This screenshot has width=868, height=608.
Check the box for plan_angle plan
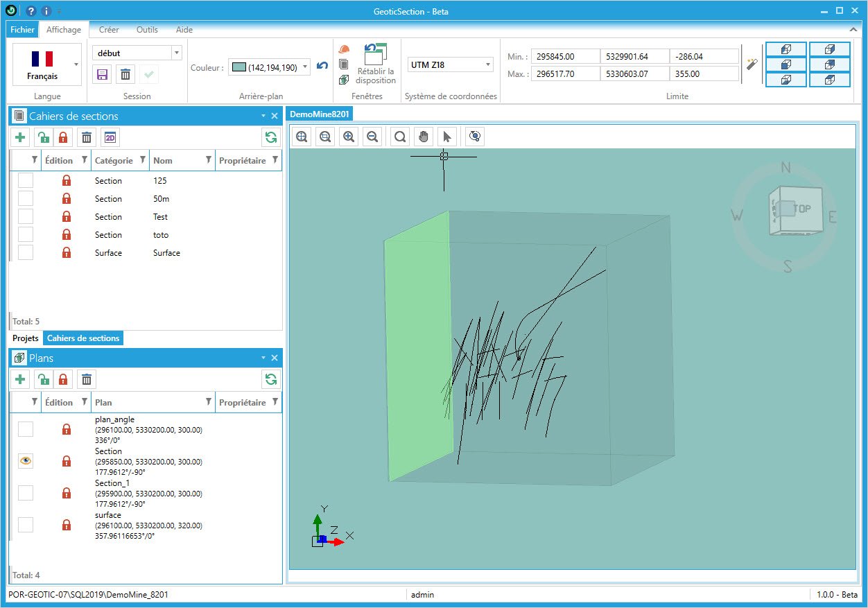click(x=26, y=429)
